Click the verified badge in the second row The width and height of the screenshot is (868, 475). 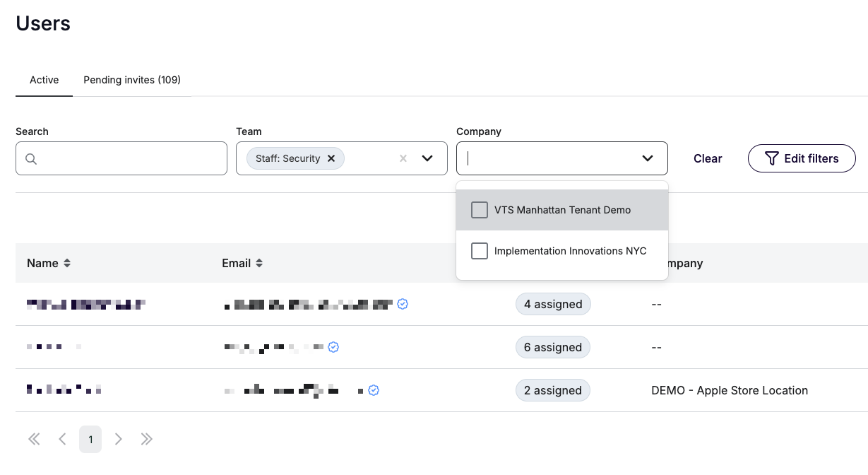point(333,347)
